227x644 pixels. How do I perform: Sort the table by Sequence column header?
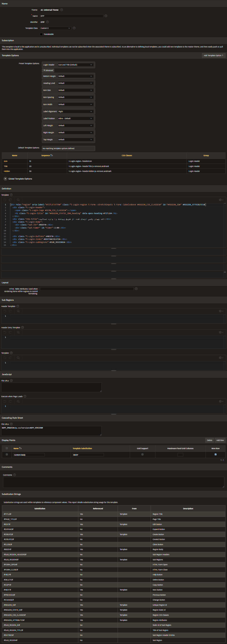tap(46, 156)
